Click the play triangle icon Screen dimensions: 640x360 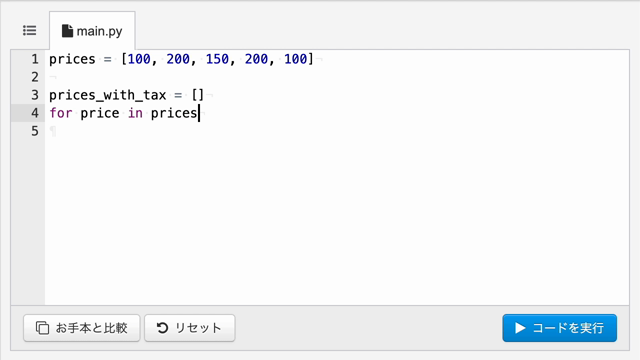click(520, 328)
